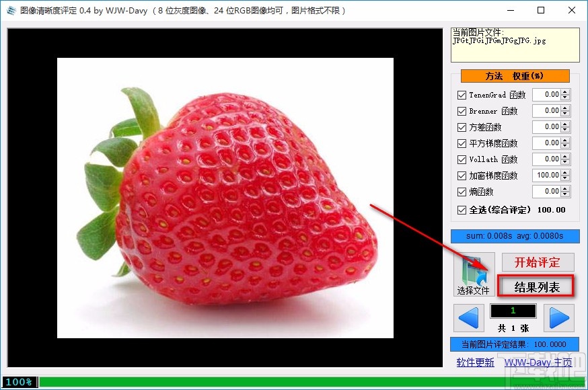
Task: Toggle the TenenGrad 函数 checkbox
Action: click(462, 95)
